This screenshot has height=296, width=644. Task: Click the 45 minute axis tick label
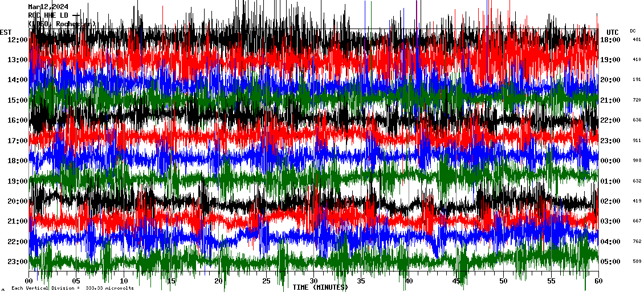tap(456, 281)
